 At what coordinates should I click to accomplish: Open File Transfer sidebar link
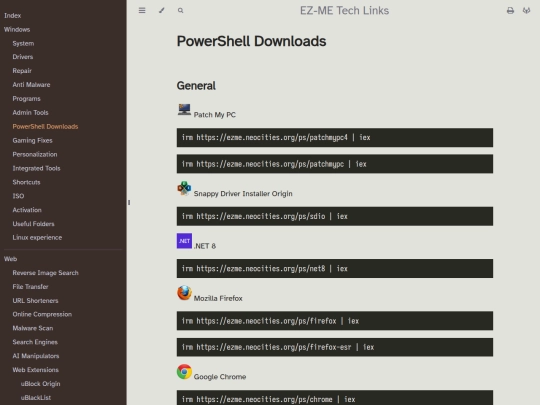30,287
